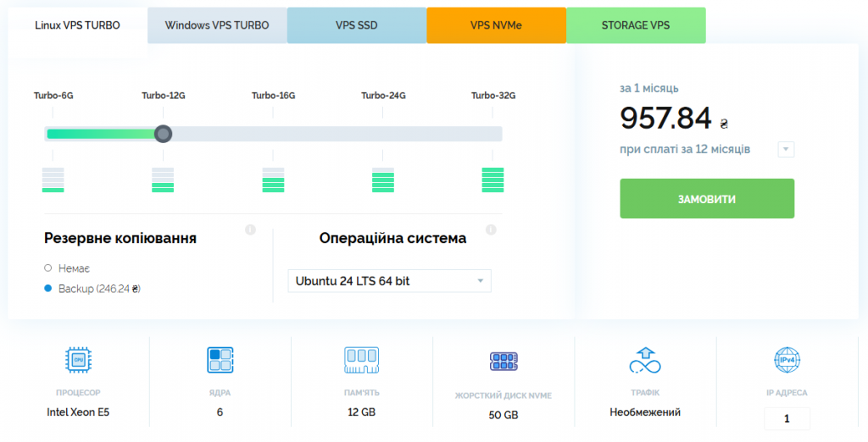Click the bar stack icon under Turbo-32G

pos(492,180)
